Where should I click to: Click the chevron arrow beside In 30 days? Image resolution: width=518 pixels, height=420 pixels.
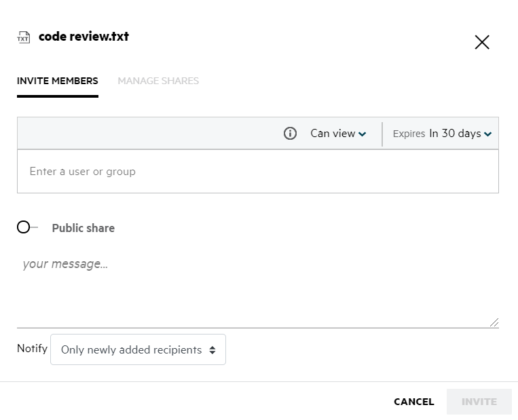point(488,134)
